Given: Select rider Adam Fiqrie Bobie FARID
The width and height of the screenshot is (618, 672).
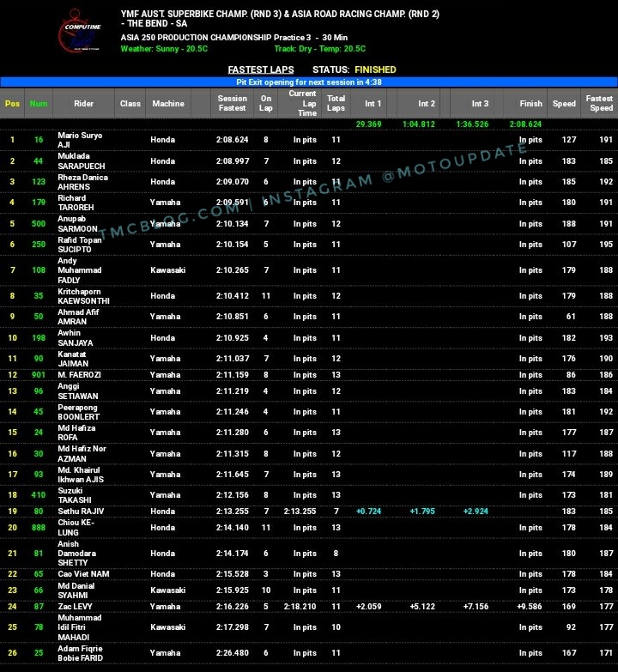Looking at the screenshot, I should [x=80, y=653].
